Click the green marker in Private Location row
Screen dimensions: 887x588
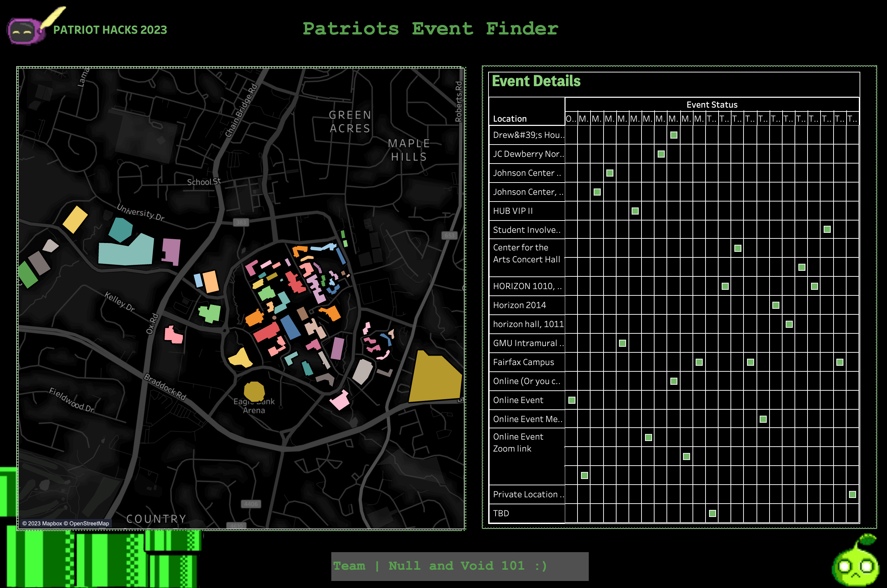[x=852, y=494]
